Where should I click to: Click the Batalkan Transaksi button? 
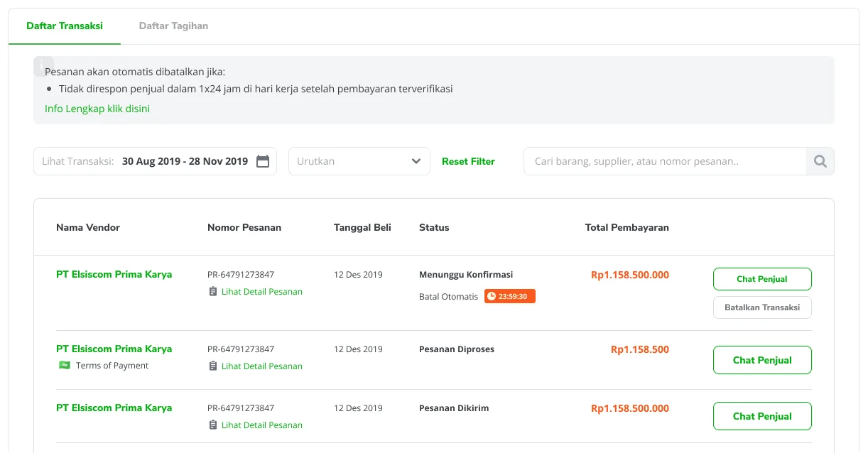762,307
